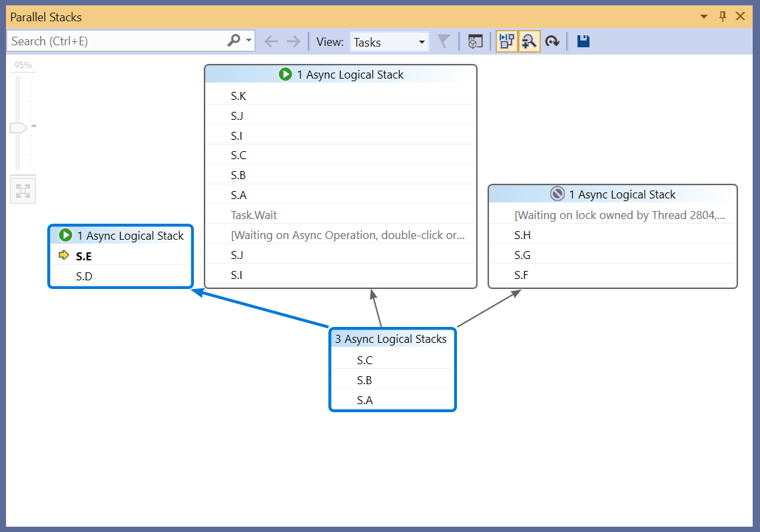This screenshot has height=532, width=760.
Task: Select the S.H frame in blocked stack
Action: tap(522, 235)
